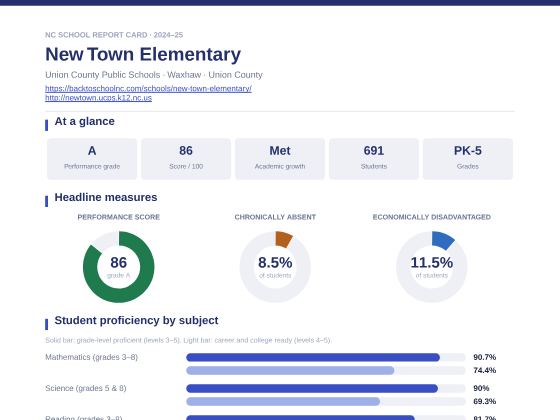Click the Economically Disadvantaged chart label

432,217
